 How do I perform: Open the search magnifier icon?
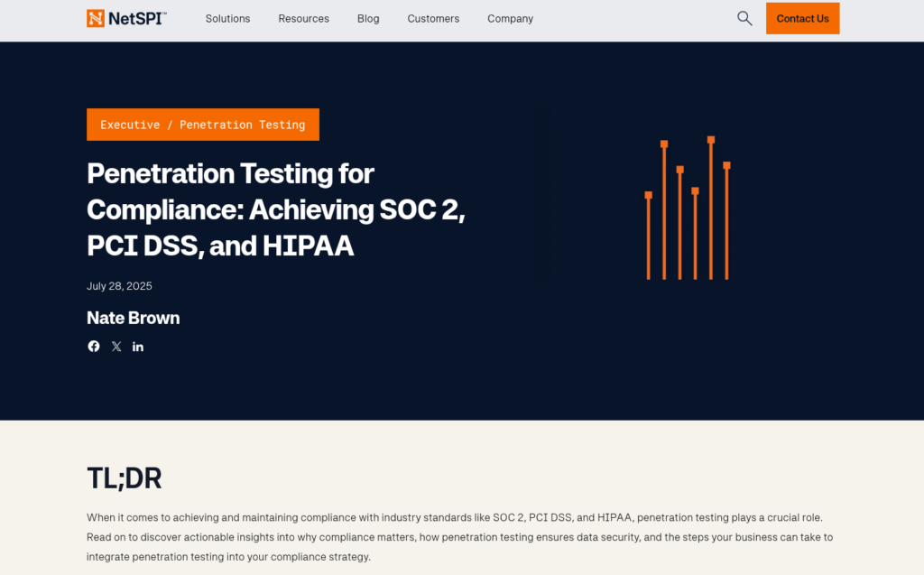click(x=744, y=18)
